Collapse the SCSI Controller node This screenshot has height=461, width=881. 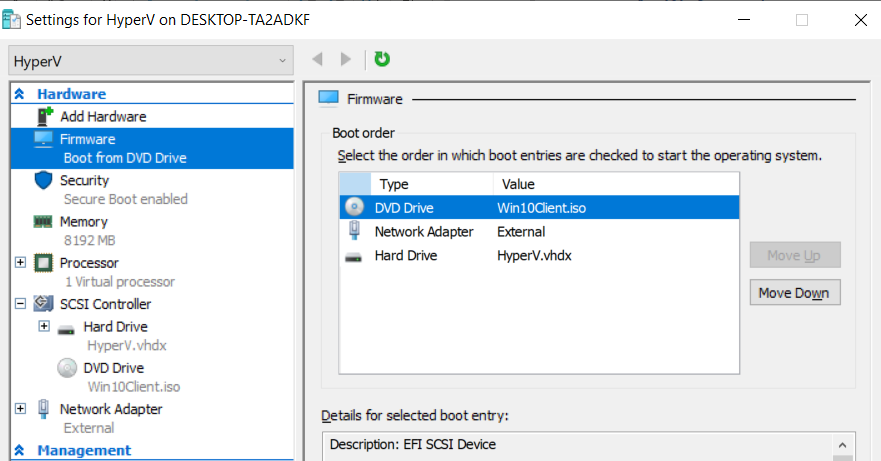click(x=20, y=304)
